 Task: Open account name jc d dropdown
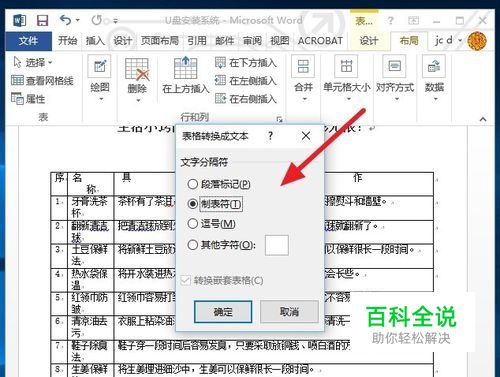point(448,41)
